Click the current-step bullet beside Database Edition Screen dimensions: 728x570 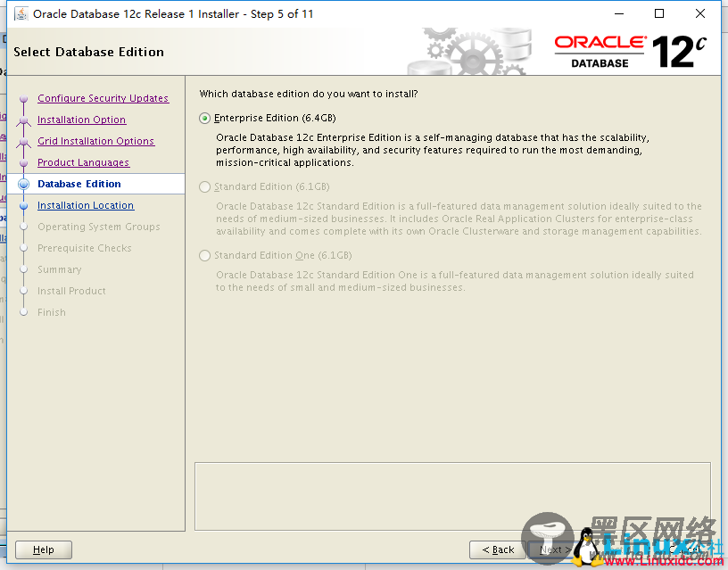click(x=24, y=185)
